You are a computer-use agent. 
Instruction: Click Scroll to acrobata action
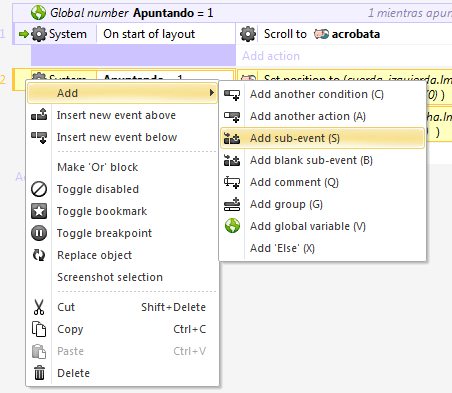[x=322, y=34]
